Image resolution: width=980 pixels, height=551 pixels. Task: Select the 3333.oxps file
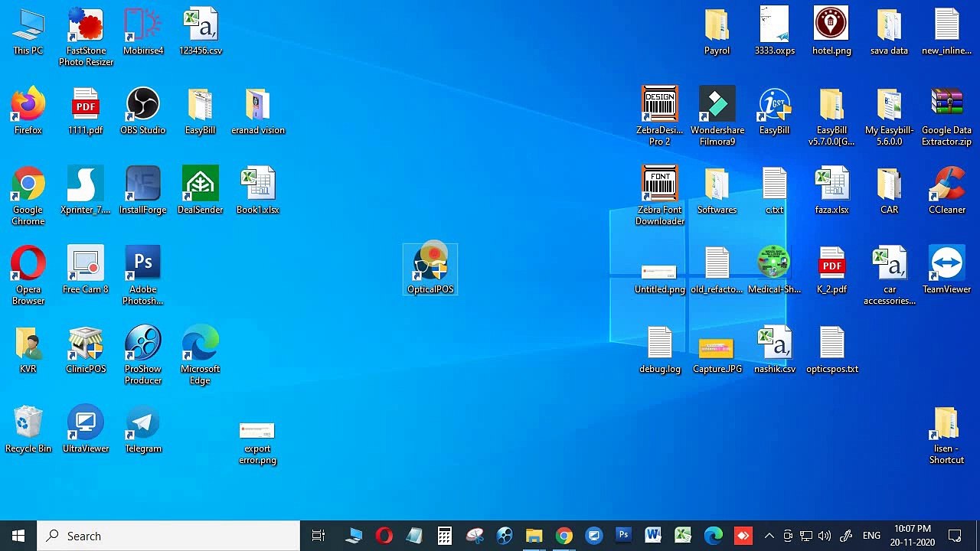click(x=775, y=31)
